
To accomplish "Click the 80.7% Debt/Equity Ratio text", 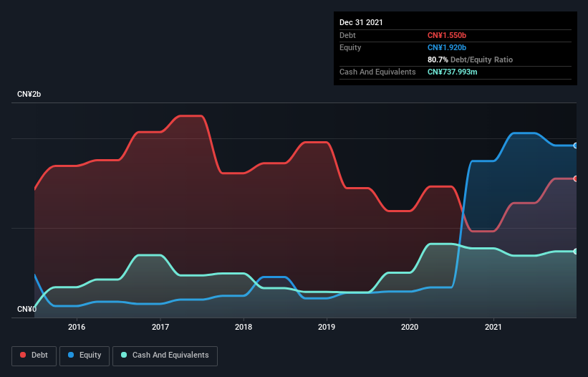I will pyautogui.click(x=470, y=59).
